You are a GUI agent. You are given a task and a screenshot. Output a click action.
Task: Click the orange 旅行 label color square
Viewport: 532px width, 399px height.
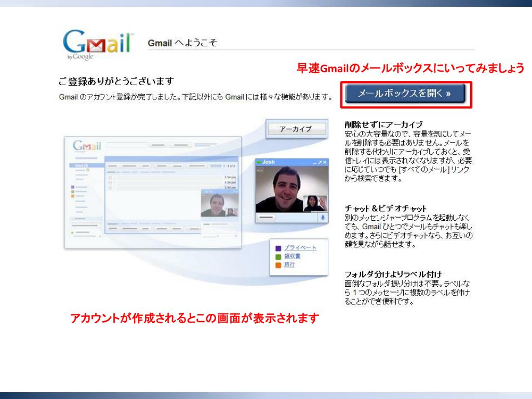tap(278, 265)
